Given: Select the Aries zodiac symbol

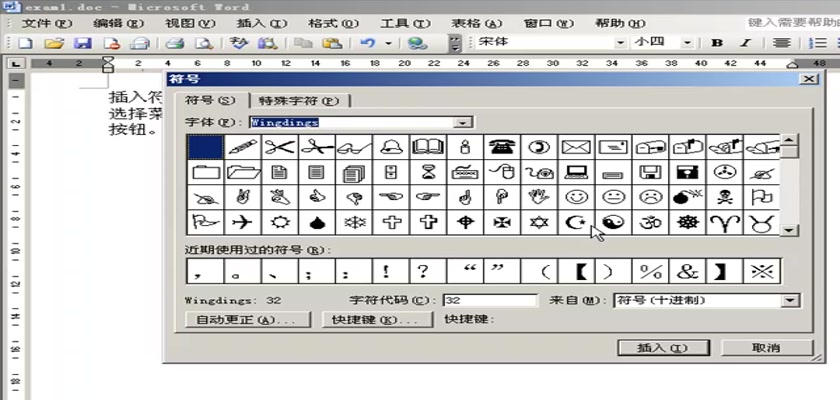Looking at the screenshot, I should tap(724, 222).
